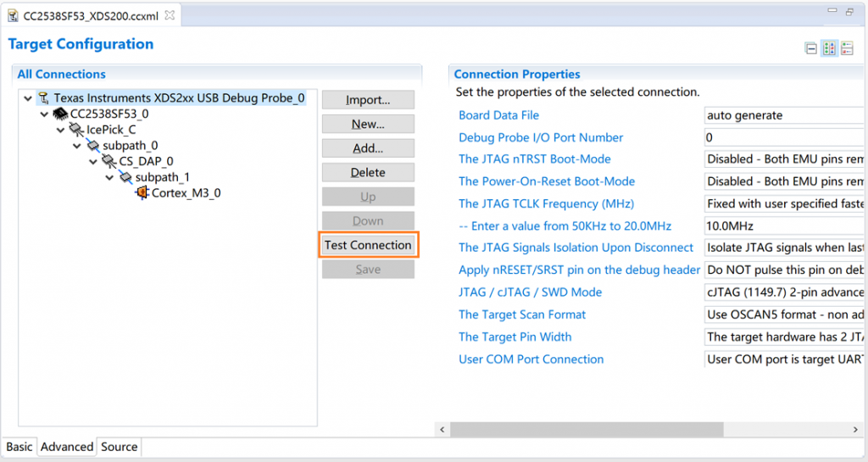
Task: Open the JTAG / cJTAG / SWD Mode dropdown
Action: pyautogui.click(x=784, y=292)
